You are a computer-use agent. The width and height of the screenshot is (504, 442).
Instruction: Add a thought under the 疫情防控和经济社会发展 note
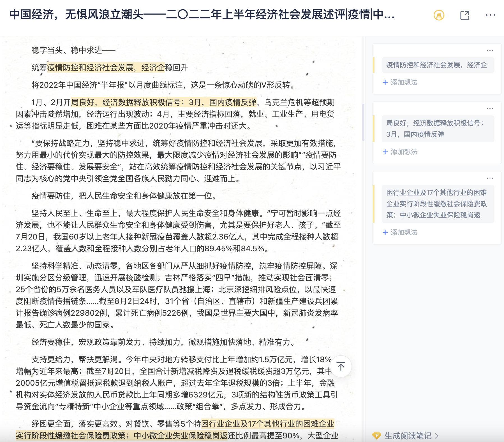click(x=400, y=82)
